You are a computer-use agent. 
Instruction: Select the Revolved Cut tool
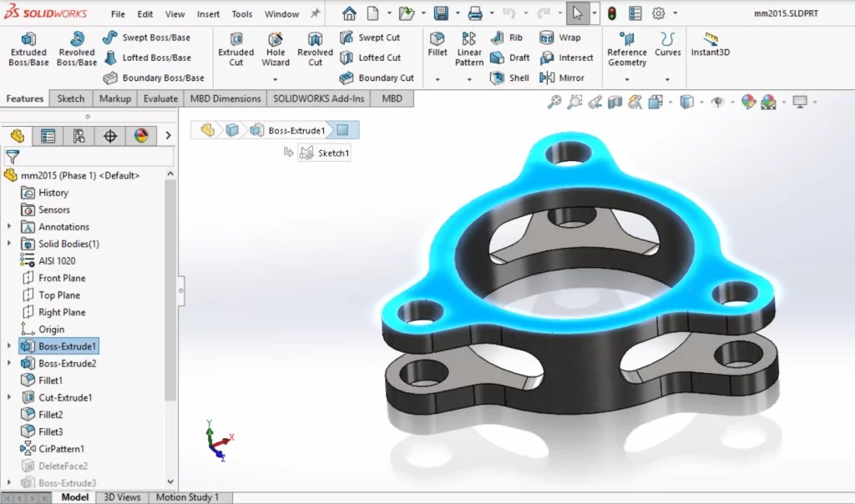[315, 49]
